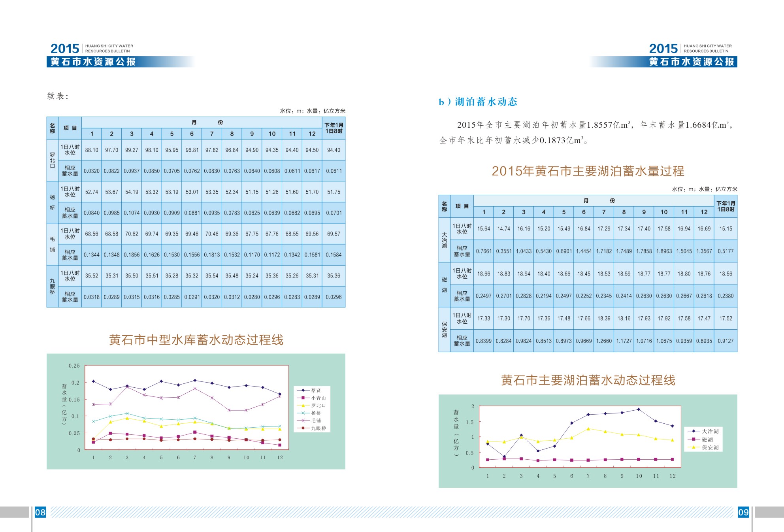The image size is (784, 532).
Task: Click the 蔡贤 legend marker in reservoir chart
Action: coord(303,390)
